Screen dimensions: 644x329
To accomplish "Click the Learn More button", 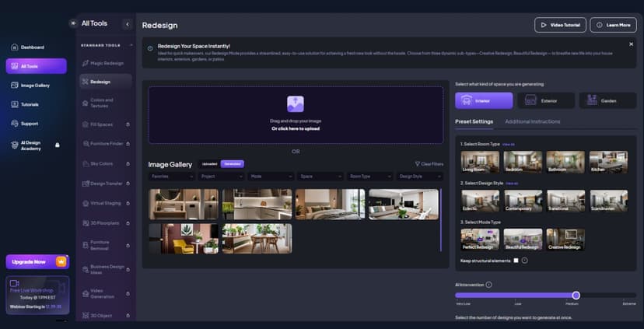I will 613,25.
